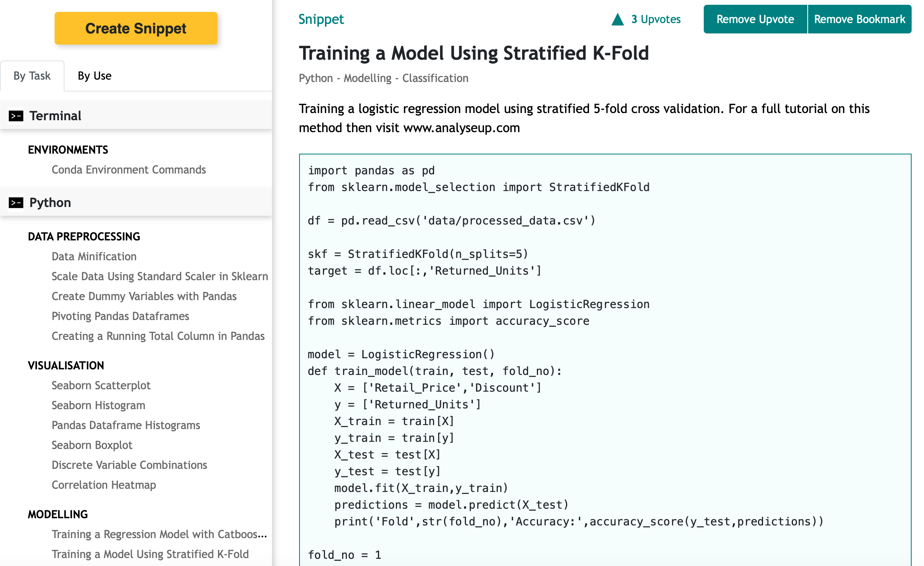Select Create Dummy Variables with Pandas

coord(143,296)
